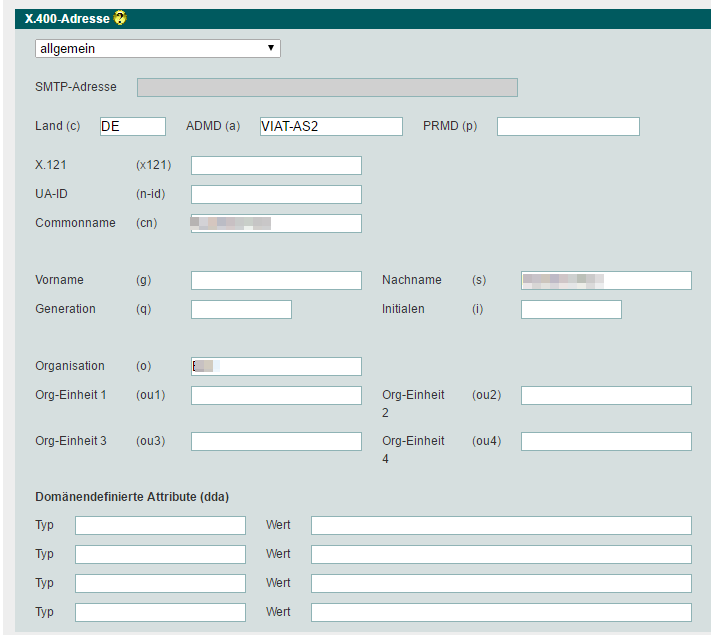Click the Initialen (i) field

point(571,309)
